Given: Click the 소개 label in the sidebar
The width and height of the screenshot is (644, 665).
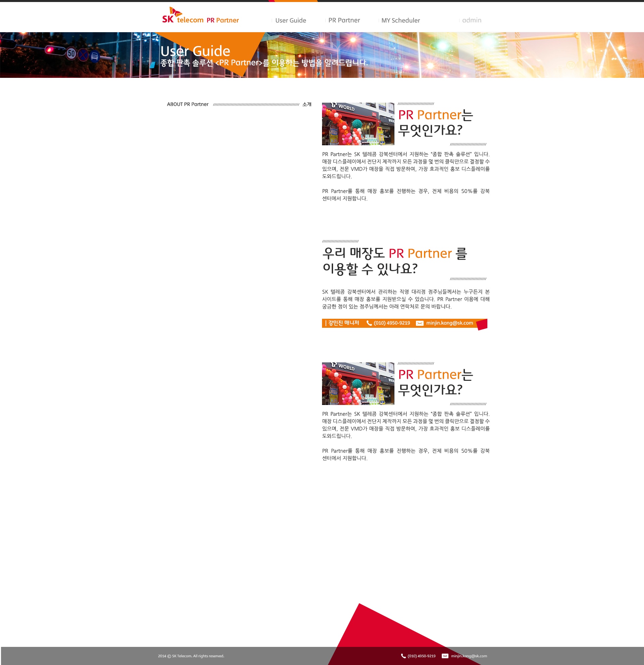Looking at the screenshot, I should [307, 104].
